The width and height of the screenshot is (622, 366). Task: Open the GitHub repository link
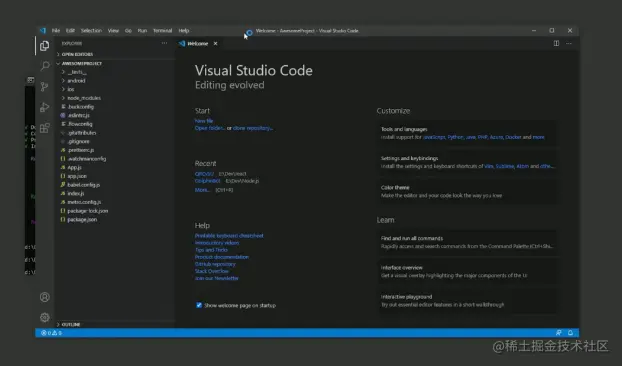point(215,264)
